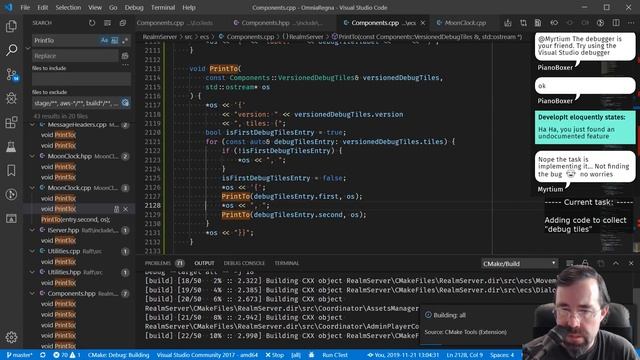Open the Source Control view
Image resolution: width=640 pixels, height=360 pixels.
(11, 74)
